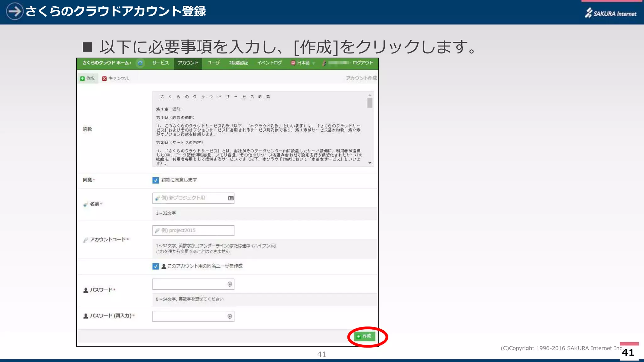Screen dimensions: 644x362
Task: Open the 2段階認証 menu item
Action: point(238,63)
